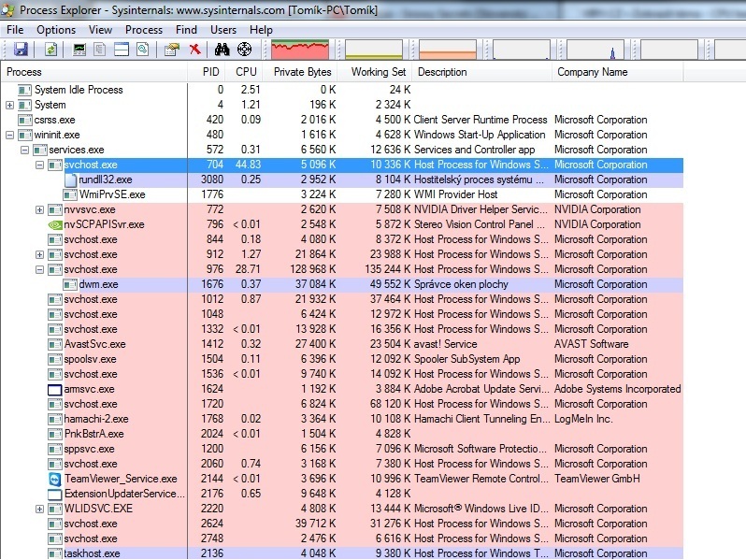Open the Users menu
Viewport: 746px width, 560px height.
coord(223,29)
